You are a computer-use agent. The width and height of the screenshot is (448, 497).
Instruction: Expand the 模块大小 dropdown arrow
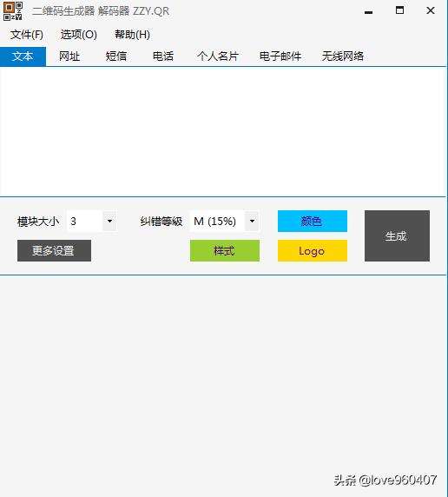coord(109,221)
